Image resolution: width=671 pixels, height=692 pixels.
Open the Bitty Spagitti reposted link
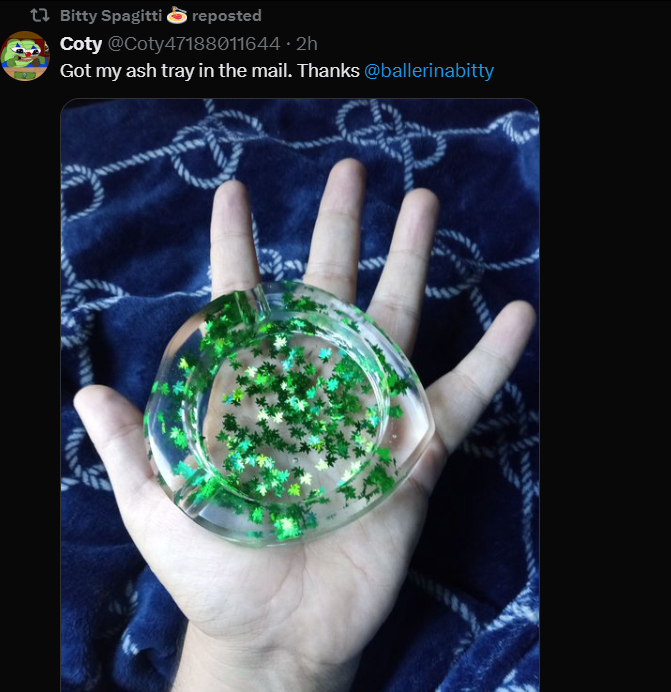[161, 16]
